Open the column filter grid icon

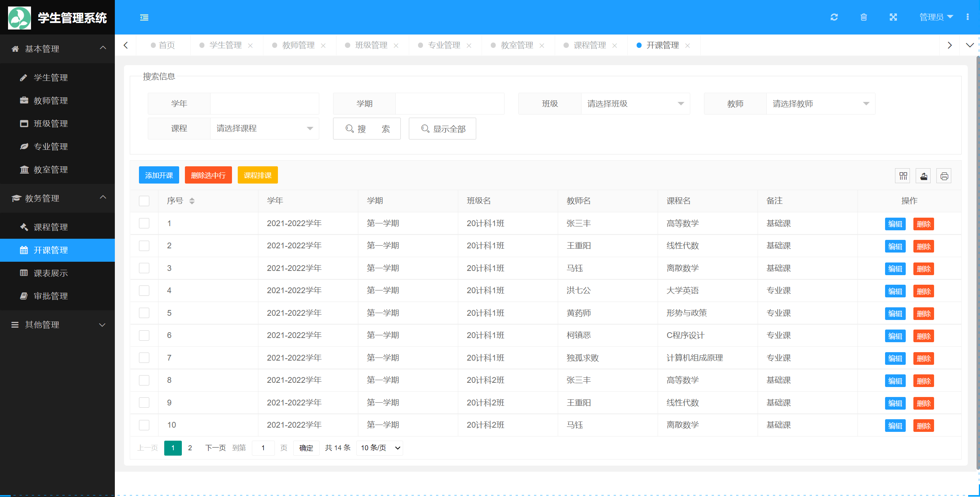(x=903, y=176)
